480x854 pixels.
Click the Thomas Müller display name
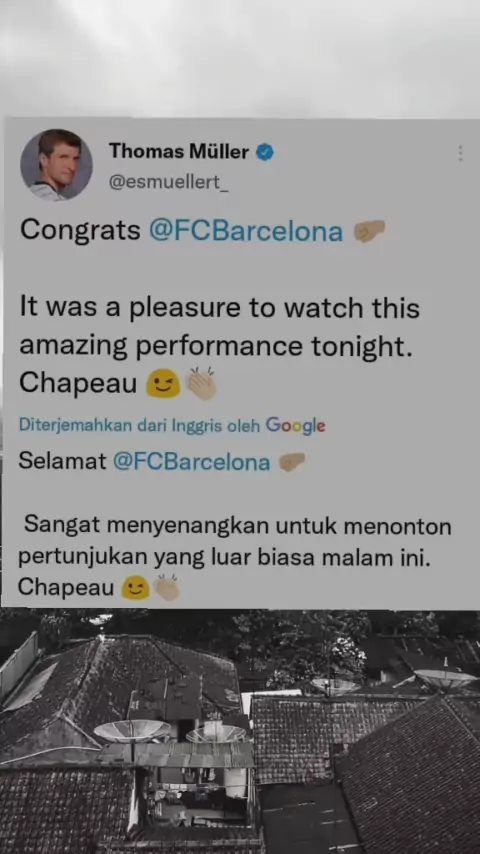tap(179, 151)
